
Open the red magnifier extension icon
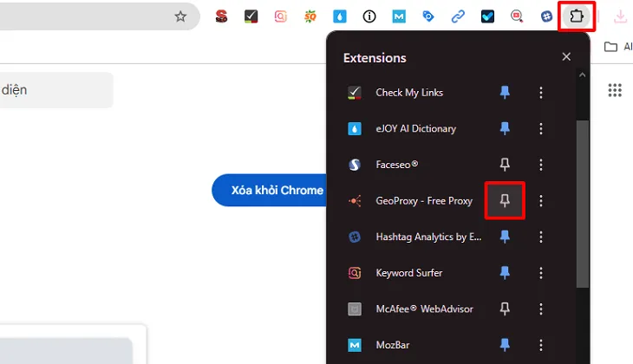pos(517,16)
